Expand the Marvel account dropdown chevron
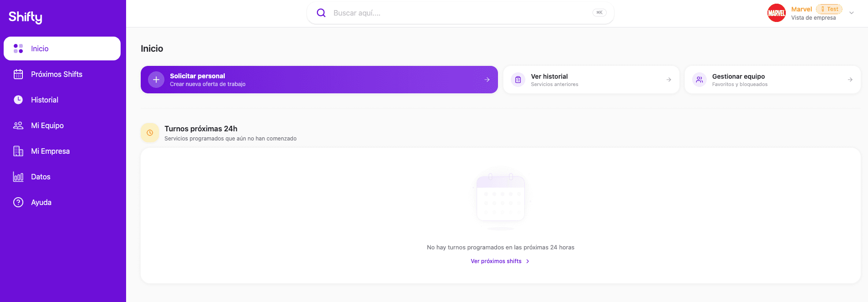This screenshot has width=868, height=302. 852,13
